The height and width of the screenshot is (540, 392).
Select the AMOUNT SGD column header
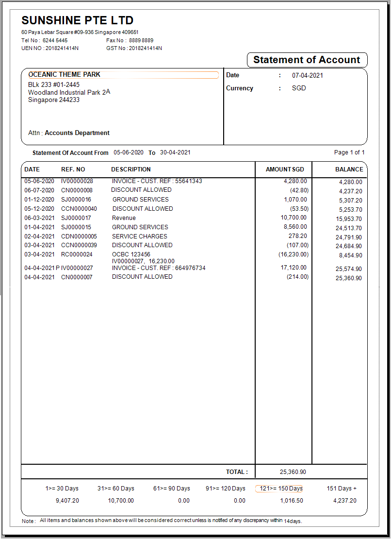click(x=285, y=169)
